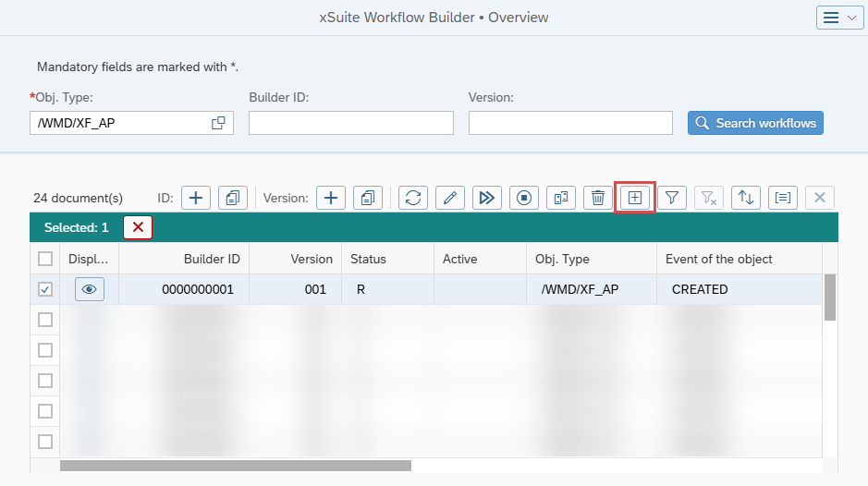This screenshot has height=486, width=868.
Task: Click the grey X toolbar icon
Action: [820, 198]
